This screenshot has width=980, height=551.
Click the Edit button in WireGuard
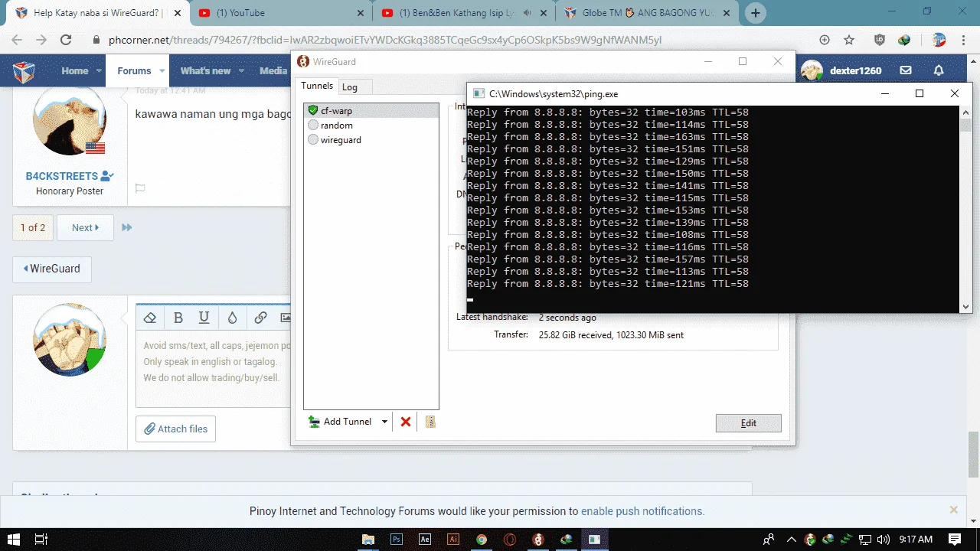click(748, 423)
